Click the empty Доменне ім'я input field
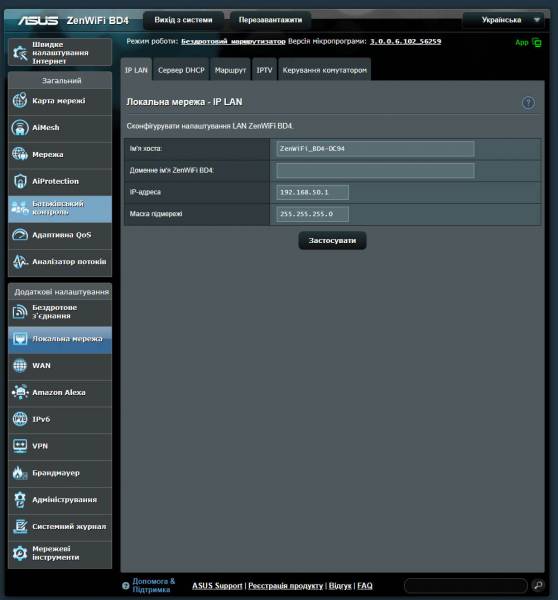This screenshot has width=558, height=600. 375,170
